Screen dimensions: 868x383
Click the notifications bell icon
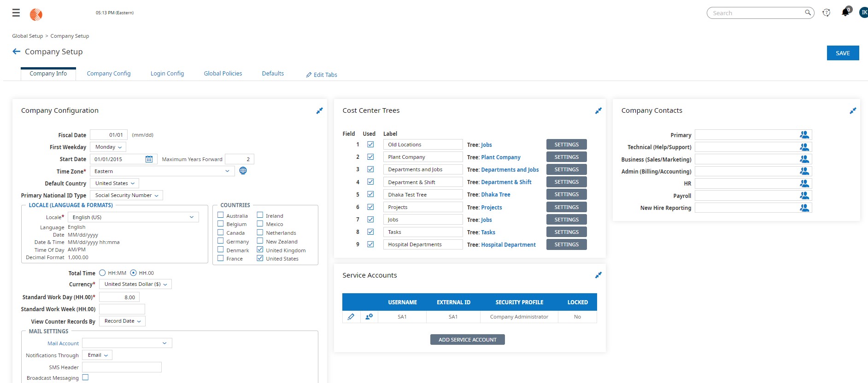click(845, 13)
